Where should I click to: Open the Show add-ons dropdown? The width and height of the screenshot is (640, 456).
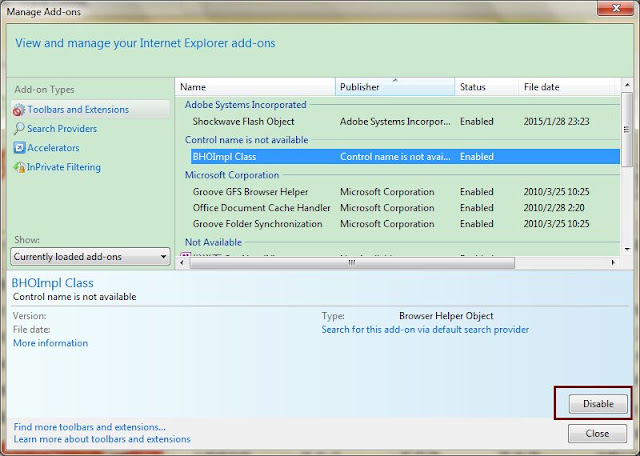(90, 257)
